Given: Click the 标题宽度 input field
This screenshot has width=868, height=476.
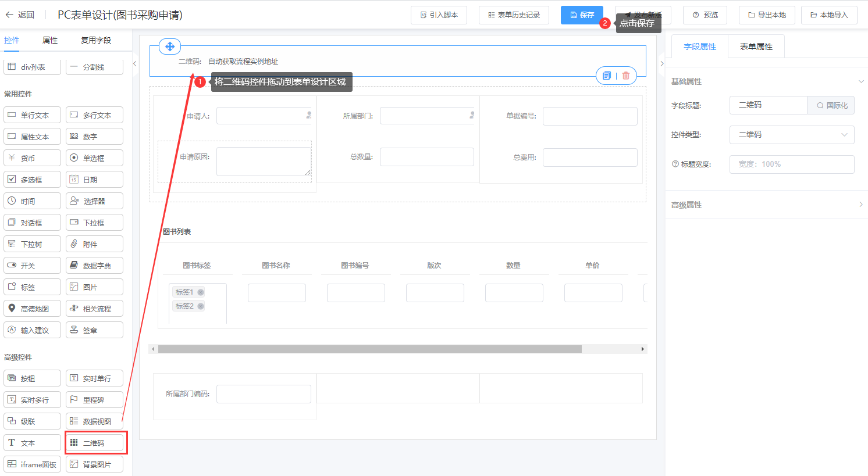Looking at the screenshot, I should (x=791, y=164).
